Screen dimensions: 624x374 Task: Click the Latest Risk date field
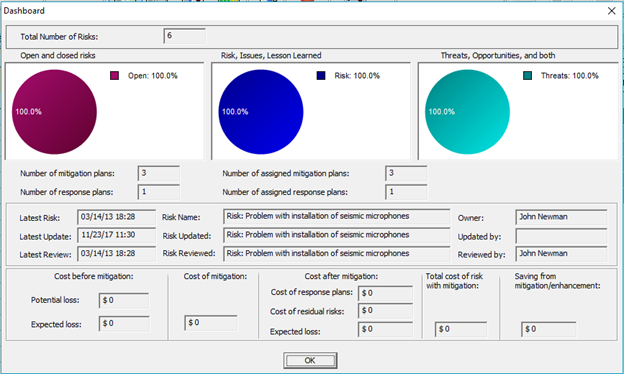pos(117,217)
